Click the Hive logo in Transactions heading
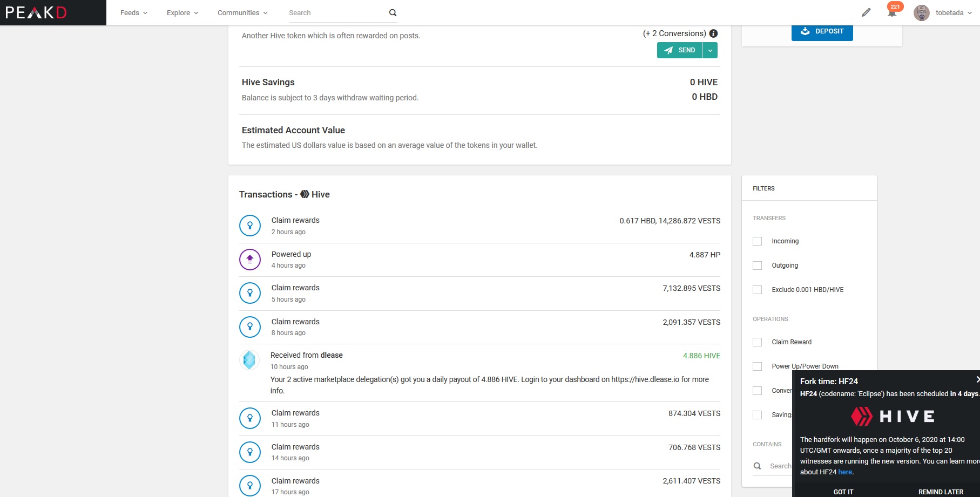Viewport: 980px width, 497px height. pos(305,194)
